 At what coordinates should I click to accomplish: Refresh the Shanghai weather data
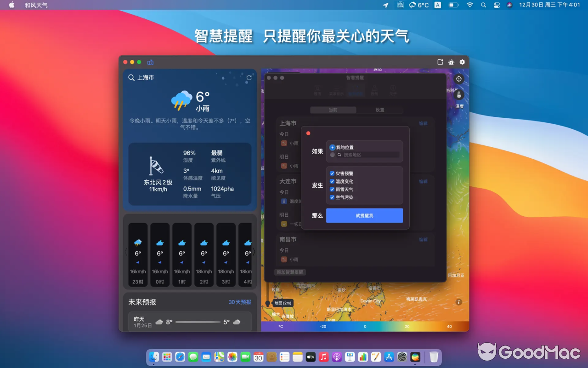(249, 78)
